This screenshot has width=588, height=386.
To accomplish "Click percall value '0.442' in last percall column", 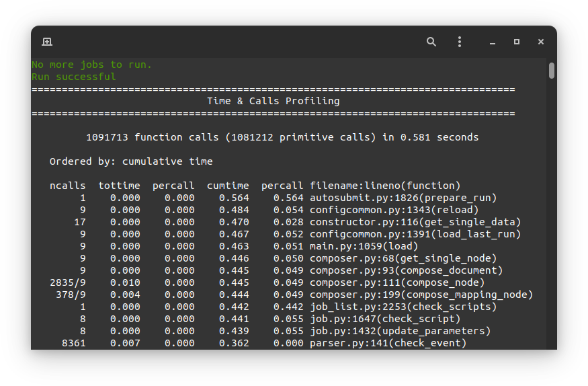I will click(288, 307).
